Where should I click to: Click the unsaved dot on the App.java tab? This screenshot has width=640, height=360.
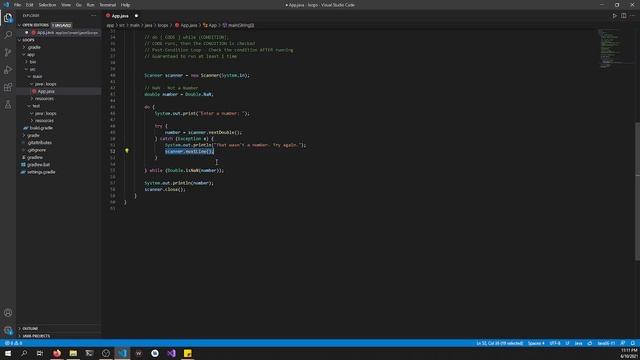pos(136,16)
